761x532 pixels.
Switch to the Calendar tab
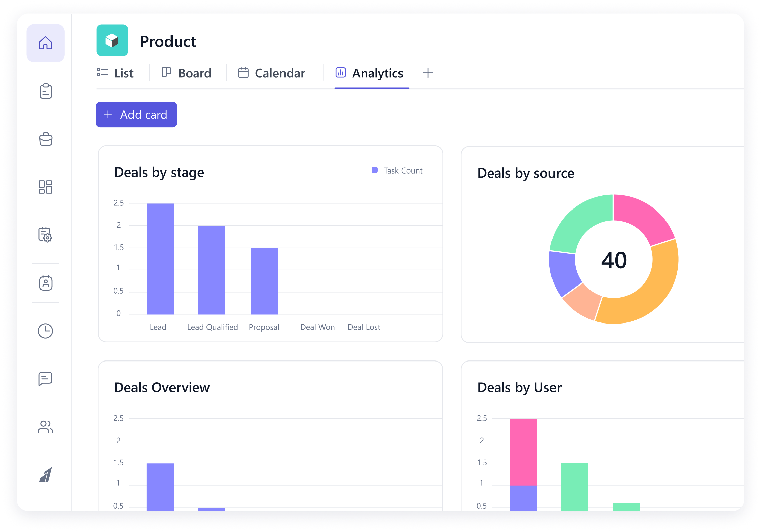[x=271, y=73]
